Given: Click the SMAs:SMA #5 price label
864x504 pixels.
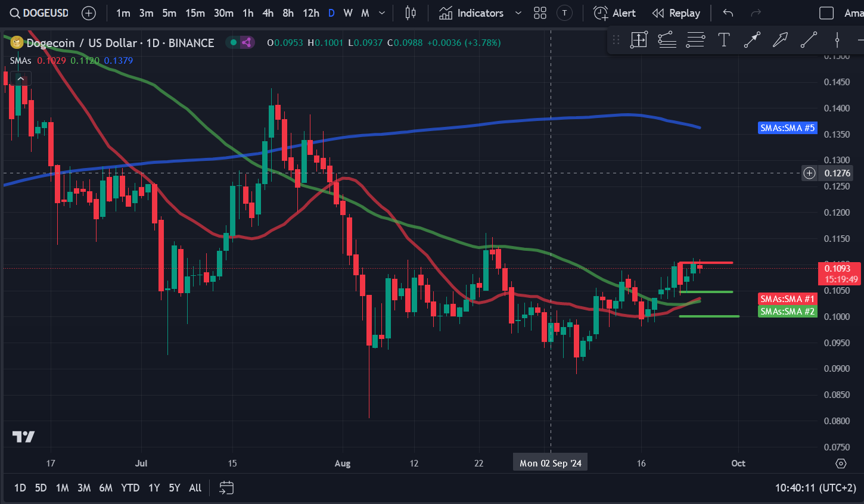Looking at the screenshot, I should pos(787,128).
